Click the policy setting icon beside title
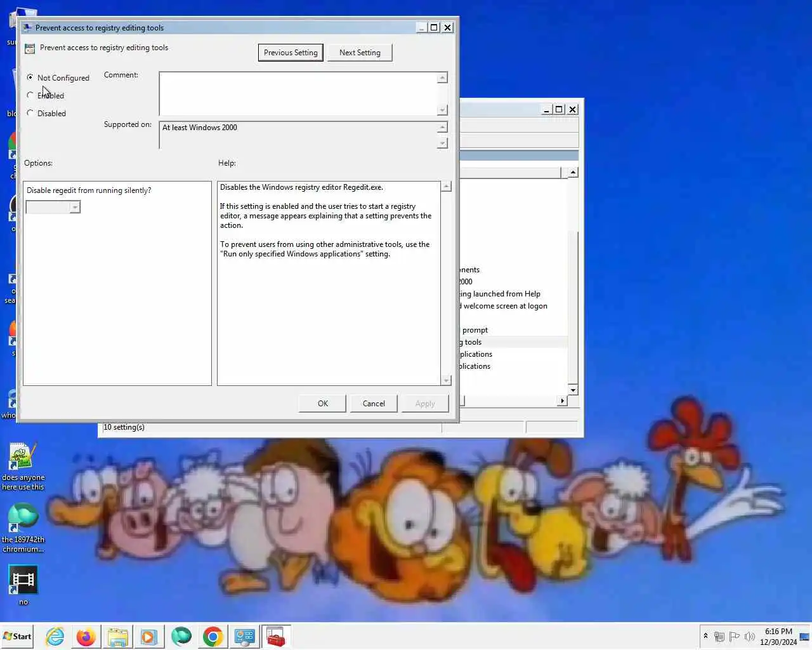Image resolution: width=812 pixels, height=650 pixels. [30, 48]
